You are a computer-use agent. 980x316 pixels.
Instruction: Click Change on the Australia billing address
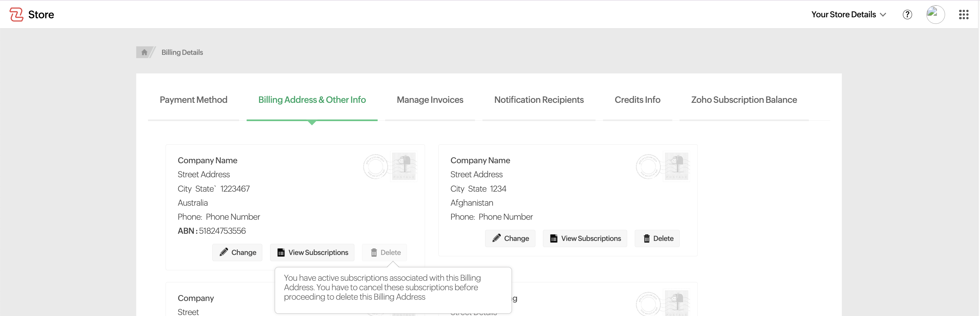(x=237, y=252)
